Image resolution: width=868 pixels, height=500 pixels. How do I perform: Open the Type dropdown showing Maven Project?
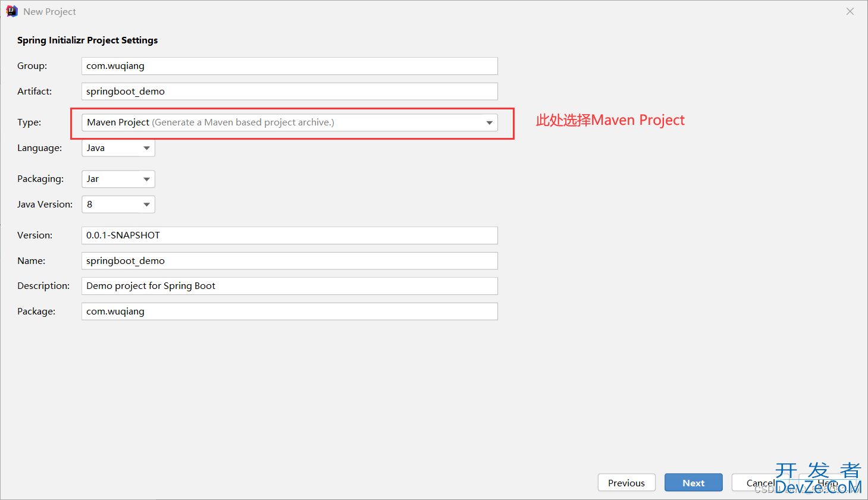pyautogui.click(x=290, y=122)
